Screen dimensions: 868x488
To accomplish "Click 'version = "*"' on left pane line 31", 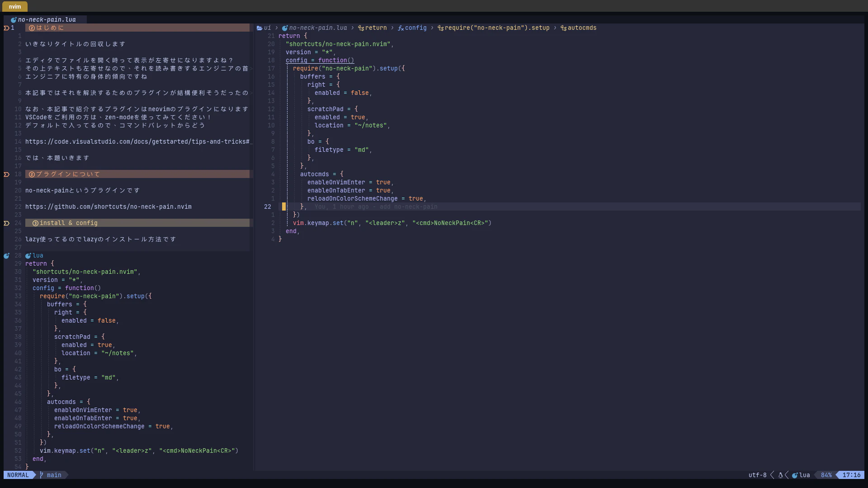I will click(x=56, y=280).
